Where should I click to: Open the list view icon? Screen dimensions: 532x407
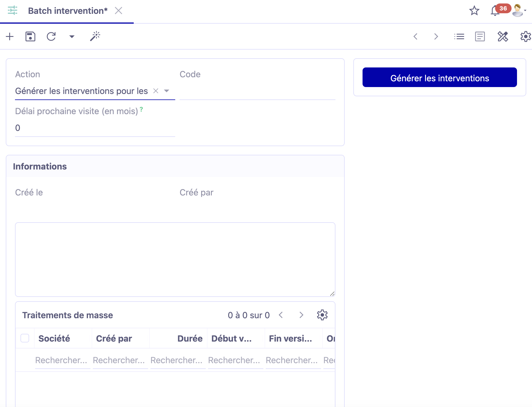[459, 37]
